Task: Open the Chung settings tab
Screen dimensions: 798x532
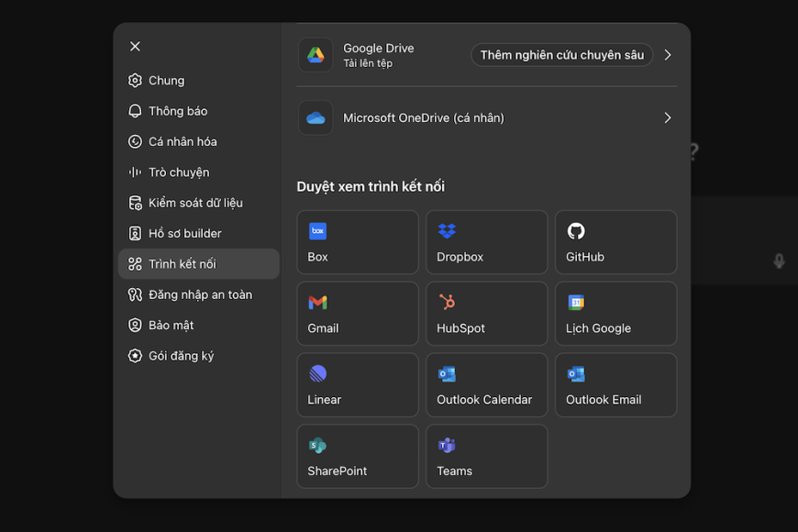Action: pyautogui.click(x=166, y=81)
